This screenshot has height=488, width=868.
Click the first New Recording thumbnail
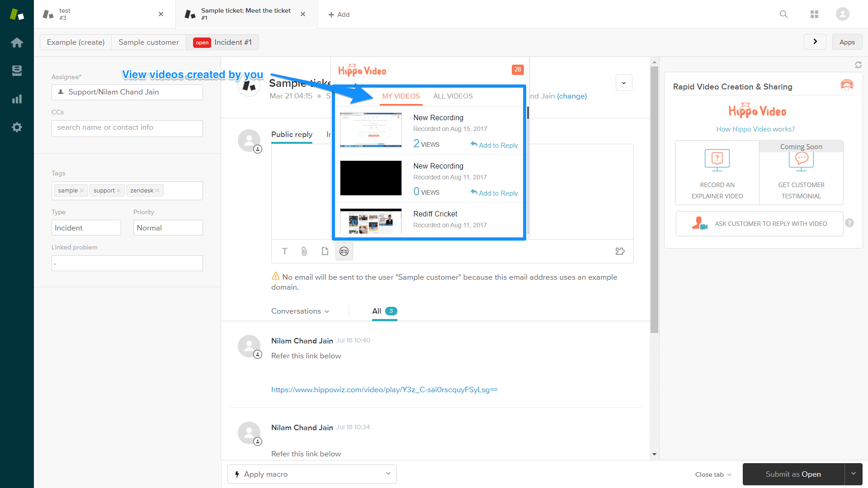371,130
